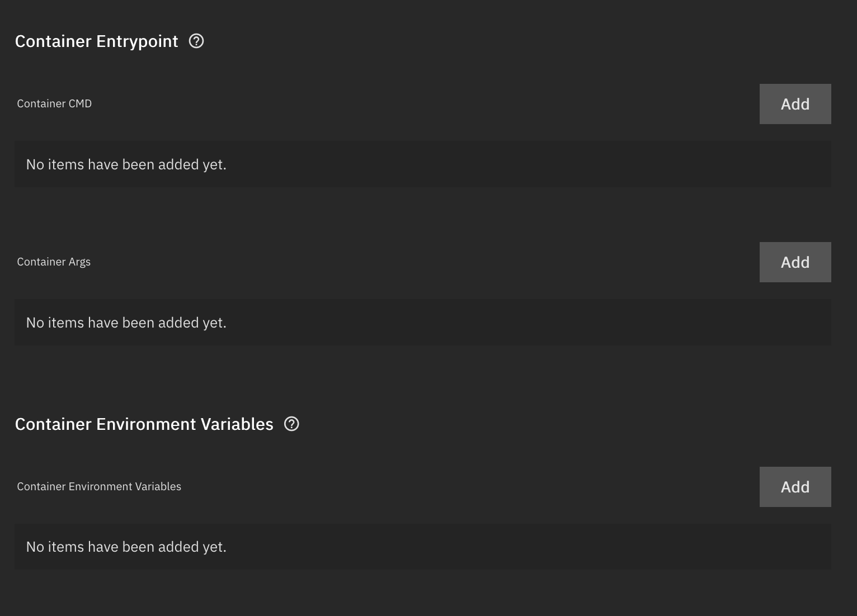Add a Container CMD item

pyautogui.click(x=795, y=104)
